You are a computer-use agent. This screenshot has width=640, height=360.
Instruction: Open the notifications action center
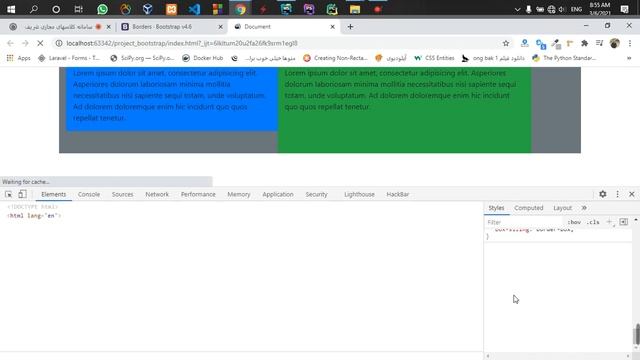point(624,9)
